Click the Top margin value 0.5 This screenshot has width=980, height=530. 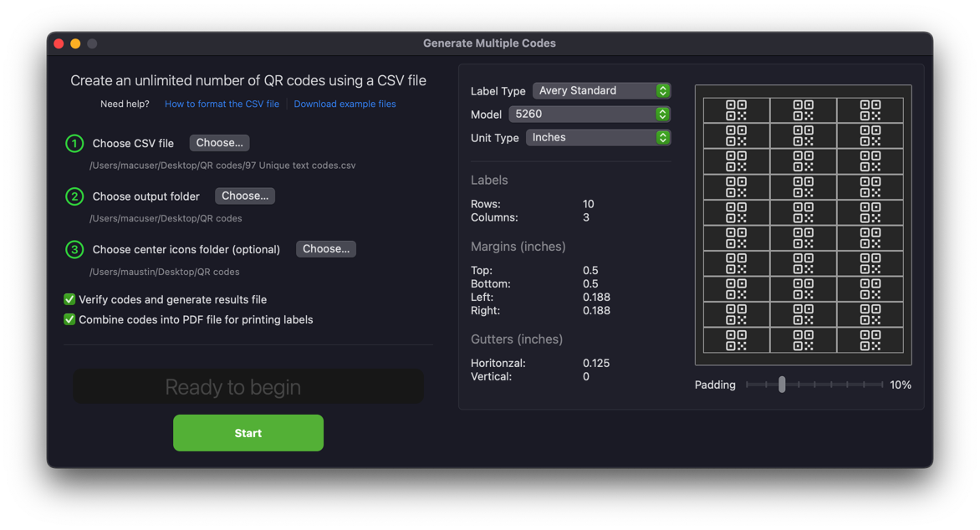590,271
